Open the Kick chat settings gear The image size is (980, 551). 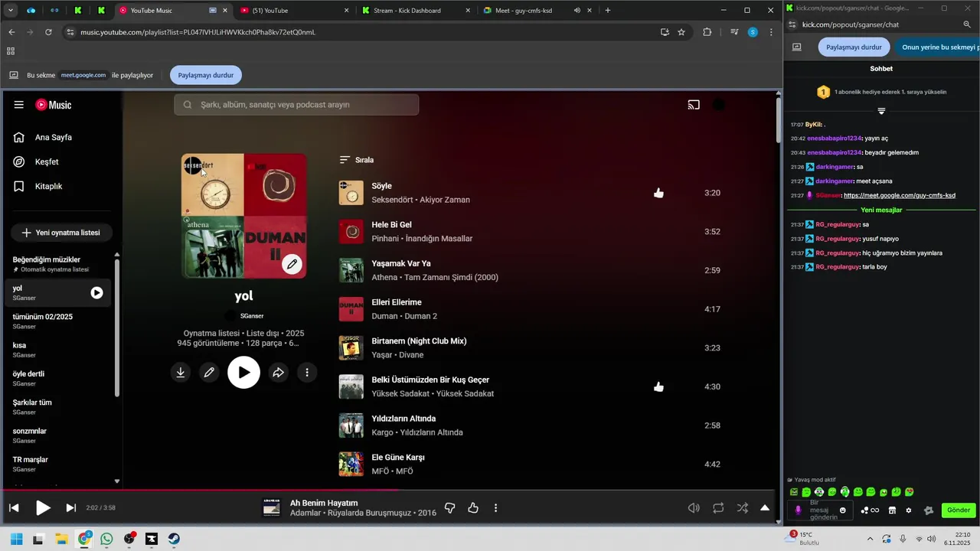pos(909,510)
